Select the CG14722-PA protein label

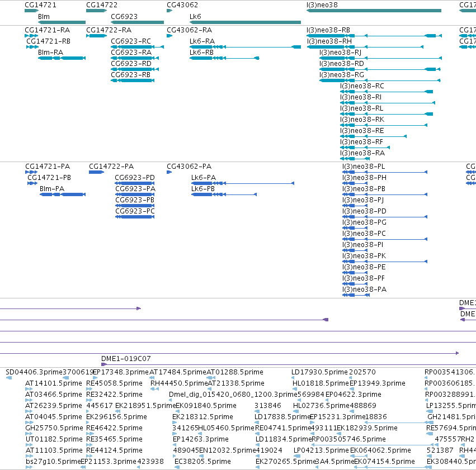tap(111, 167)
